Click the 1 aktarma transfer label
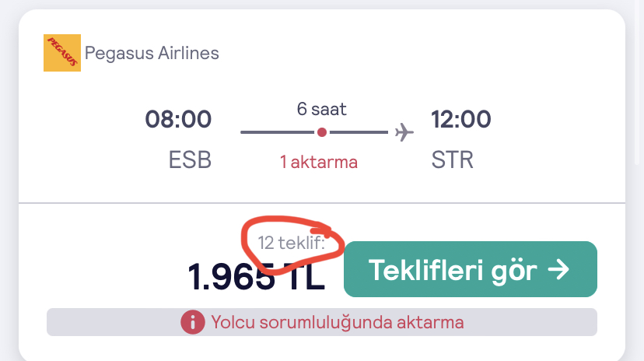Viewport: 644px width, 361px height. [319, 162]
